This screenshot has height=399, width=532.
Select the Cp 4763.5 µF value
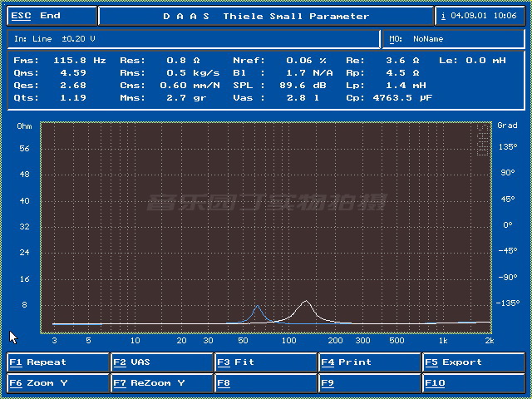[x=402, y=98]
